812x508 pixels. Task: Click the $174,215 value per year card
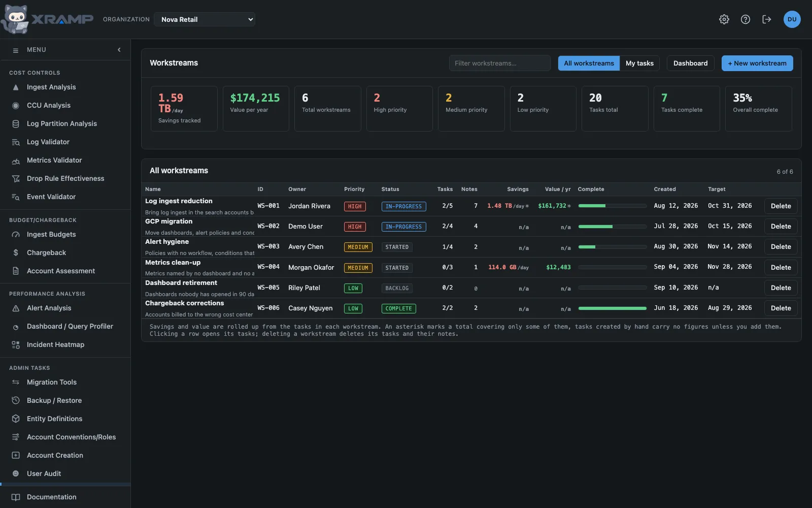pyautogui.click(x=256, y=109)
